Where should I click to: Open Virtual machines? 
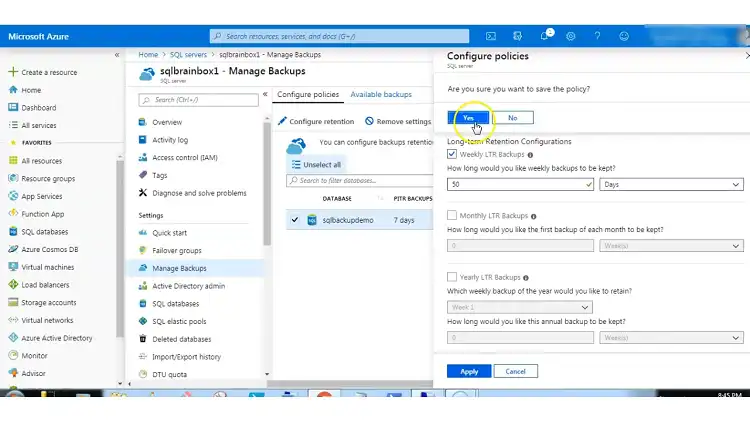click(47, 267)
